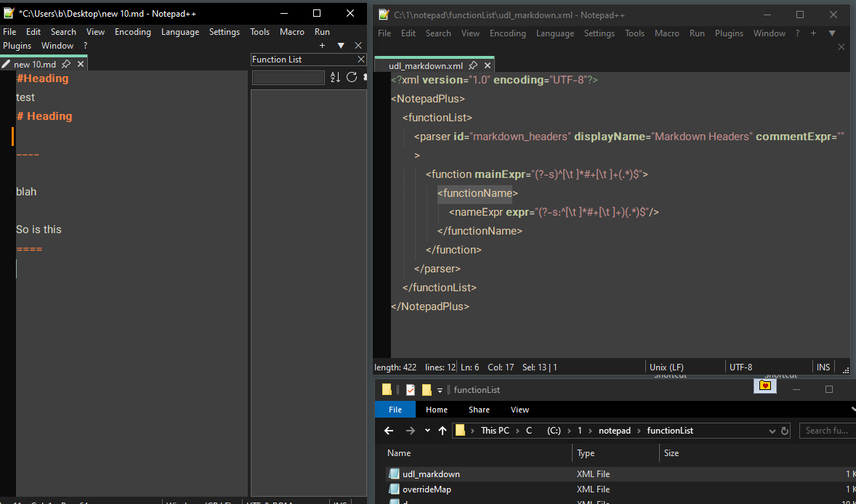Open Encoding menu in left Notepad++
This screenshot has width=856, height=504.
pos(133,32)
